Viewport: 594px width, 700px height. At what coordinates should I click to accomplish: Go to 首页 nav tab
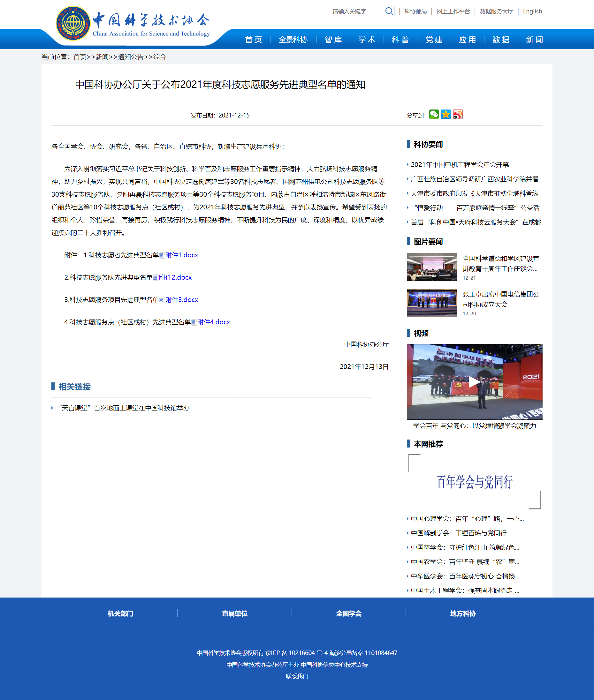click(254, 40)
